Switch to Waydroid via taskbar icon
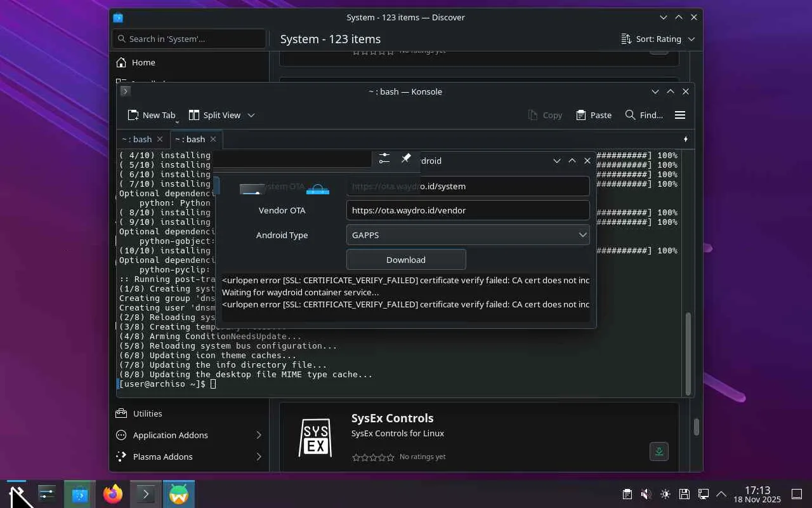 click(179, 494)
